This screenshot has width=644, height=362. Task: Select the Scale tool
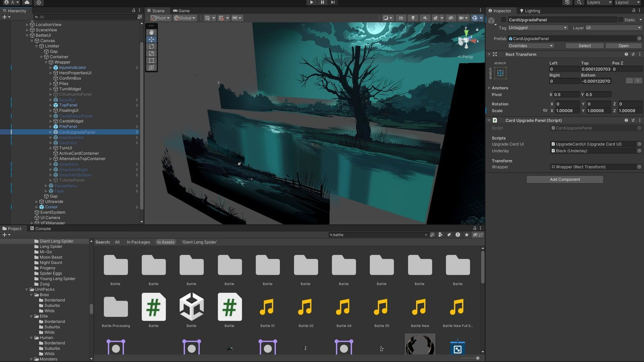point(151,54)
